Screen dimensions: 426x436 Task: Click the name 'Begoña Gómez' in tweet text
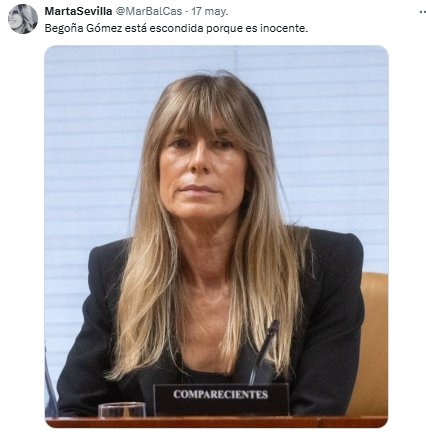(83, 28)
